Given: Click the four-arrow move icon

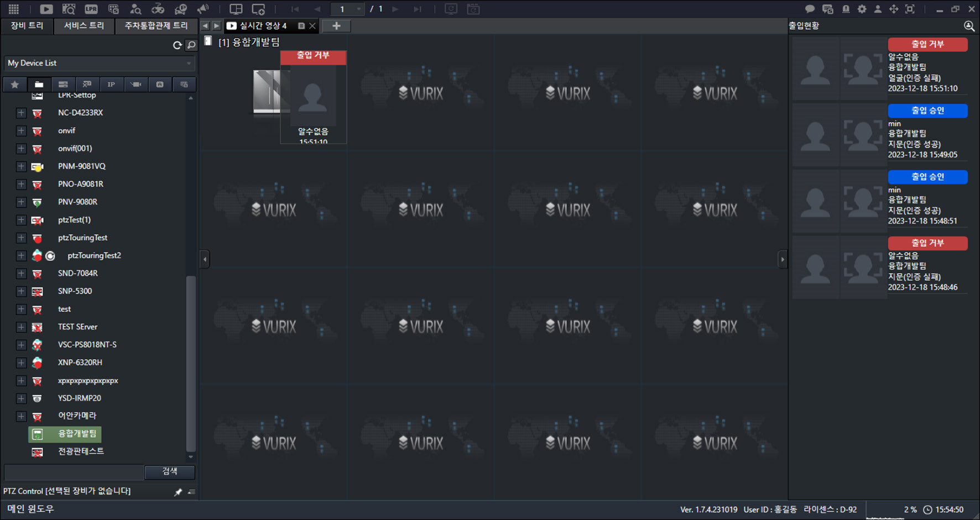Looking at the screenshot, I should point(894,9).
